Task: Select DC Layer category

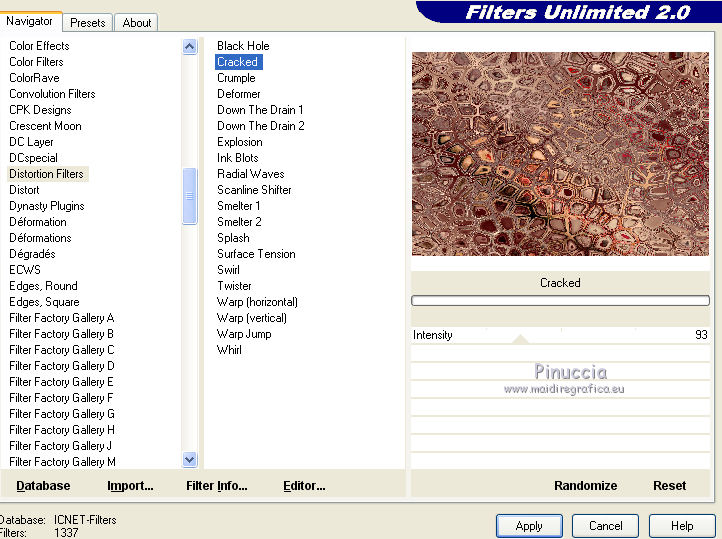Action: pyautogui.click(x=31, y=142)
